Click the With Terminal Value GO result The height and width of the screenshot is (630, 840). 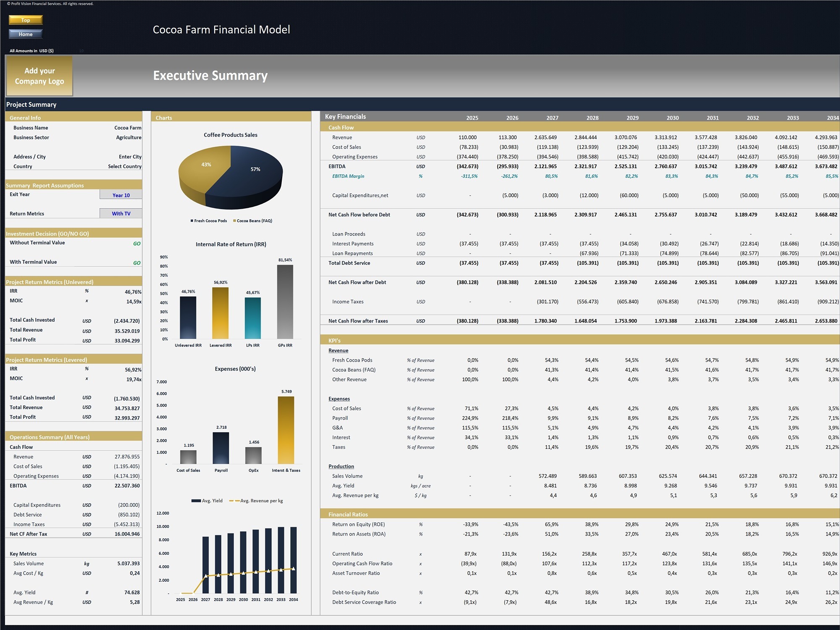coord(137,263)
